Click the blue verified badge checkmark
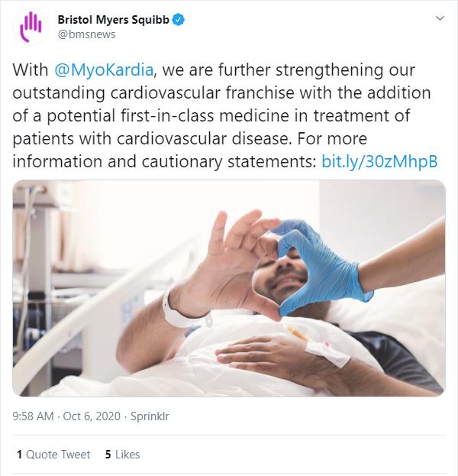The image size is (458, 476). pos(178,19)
